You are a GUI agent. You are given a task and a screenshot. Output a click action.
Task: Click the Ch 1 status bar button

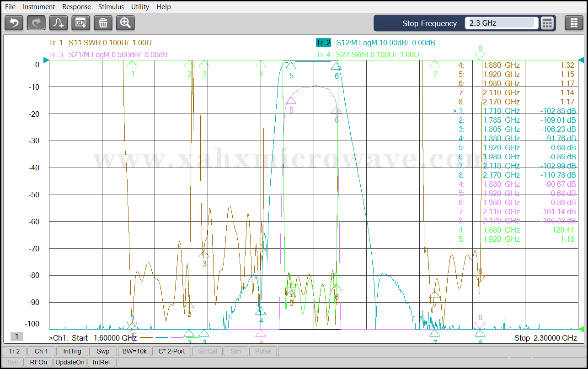coord(41,351)
